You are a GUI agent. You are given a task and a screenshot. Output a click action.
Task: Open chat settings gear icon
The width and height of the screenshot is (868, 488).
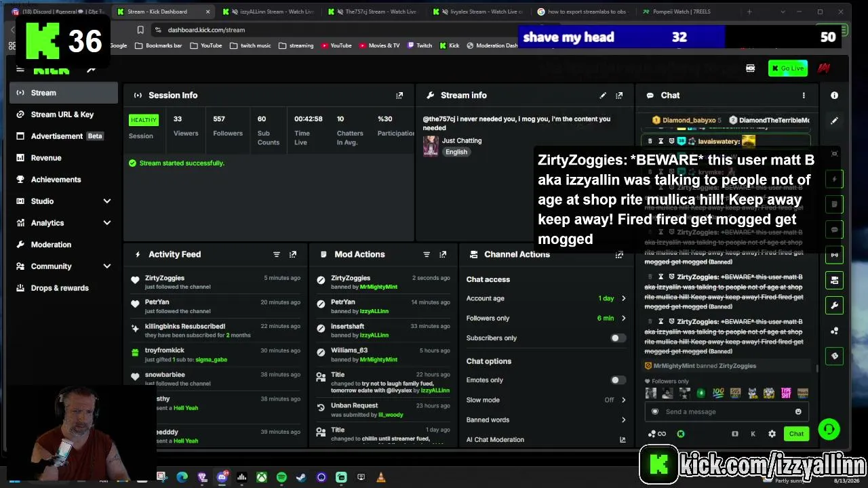(772, 434)
